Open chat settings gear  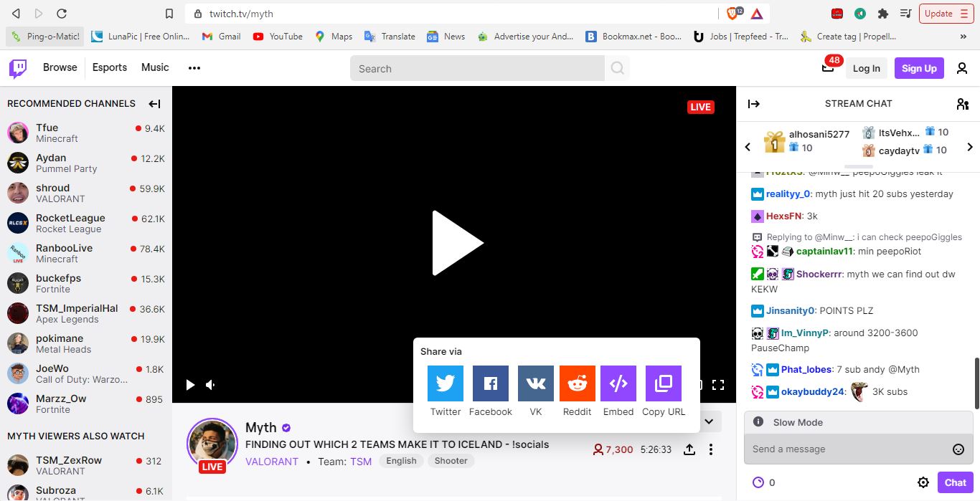pyautogui.click(x=923, y=482)
